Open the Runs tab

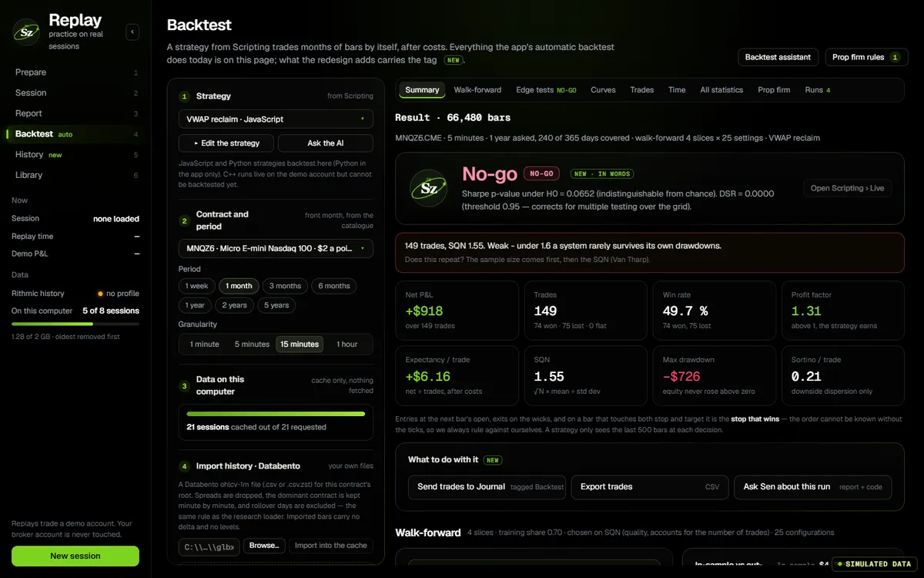click(x=818, y=90)
